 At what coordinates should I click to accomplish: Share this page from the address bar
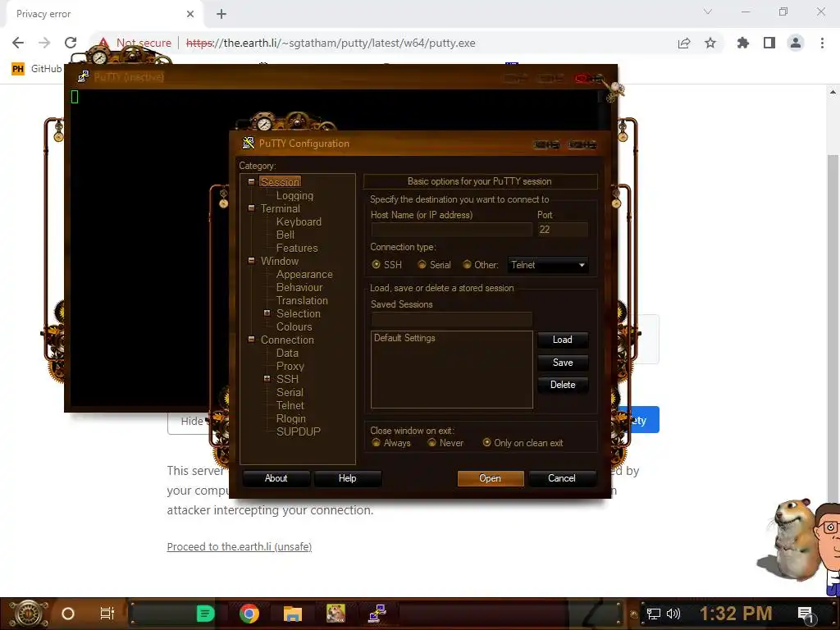(x=684, y=43)
